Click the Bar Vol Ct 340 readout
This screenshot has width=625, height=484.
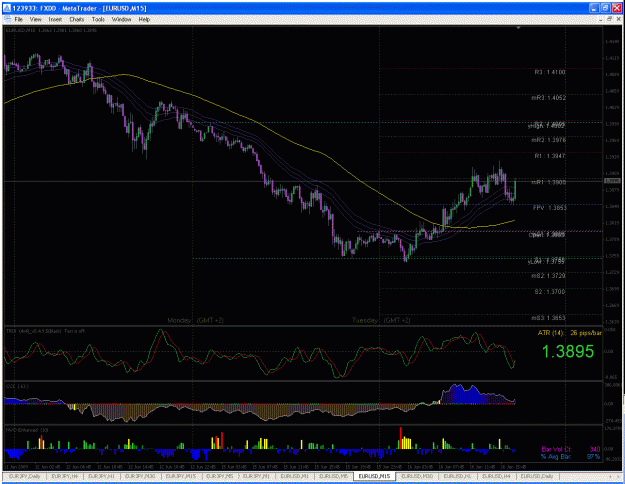[x=571, y=449]
